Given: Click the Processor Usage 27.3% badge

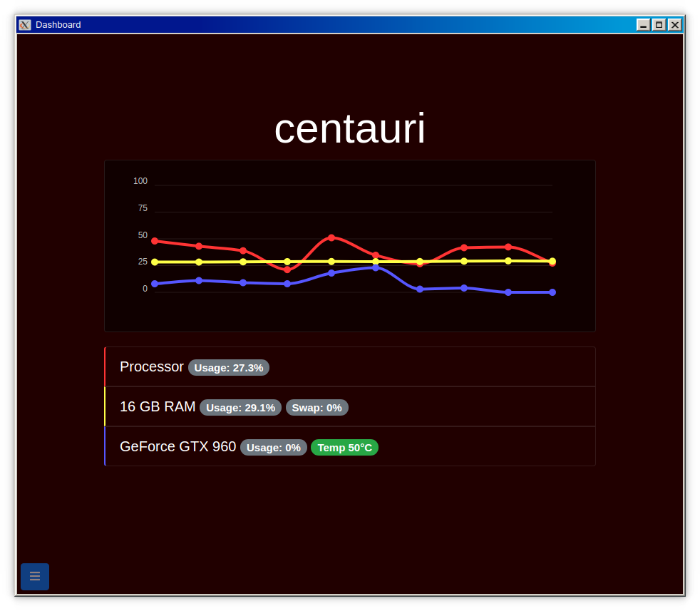Looking at the screenshot, I should 229,368.
